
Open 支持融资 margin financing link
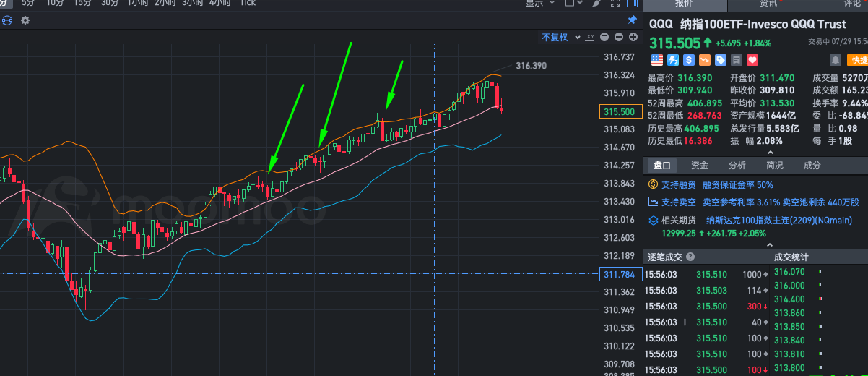pos(679,185)
